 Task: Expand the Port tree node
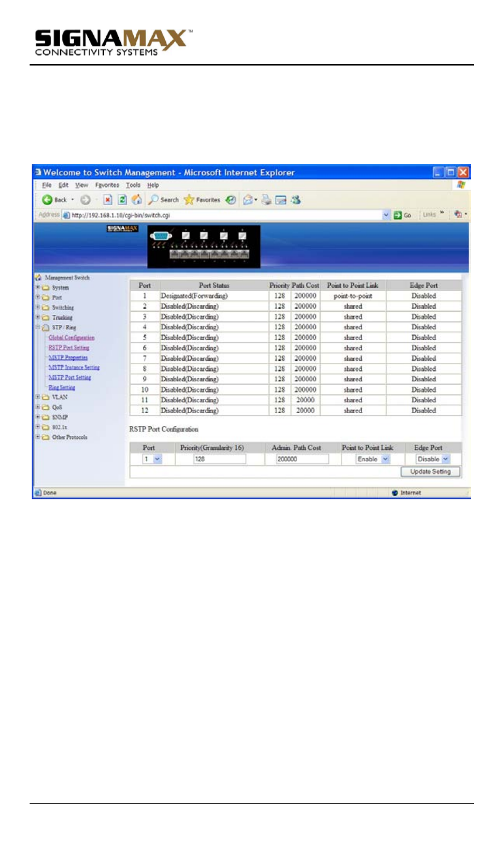click(38, 297)
